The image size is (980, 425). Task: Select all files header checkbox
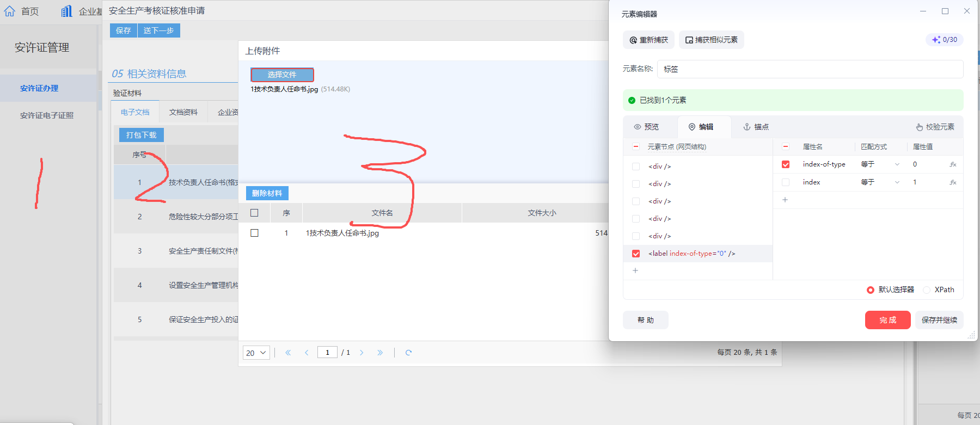254,213
